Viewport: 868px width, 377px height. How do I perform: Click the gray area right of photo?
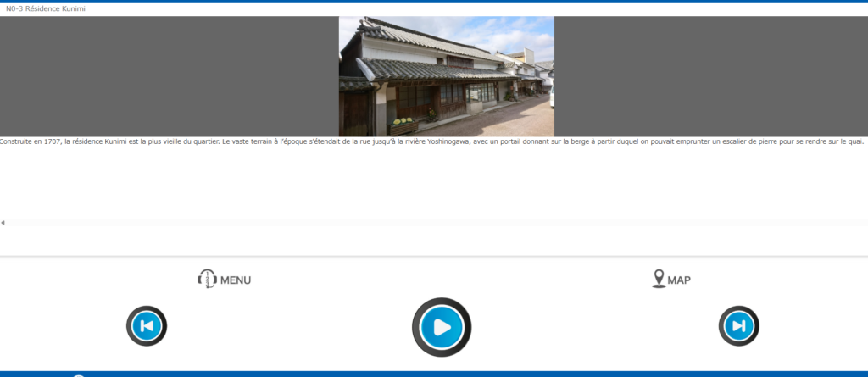click(x=710, y=76)
